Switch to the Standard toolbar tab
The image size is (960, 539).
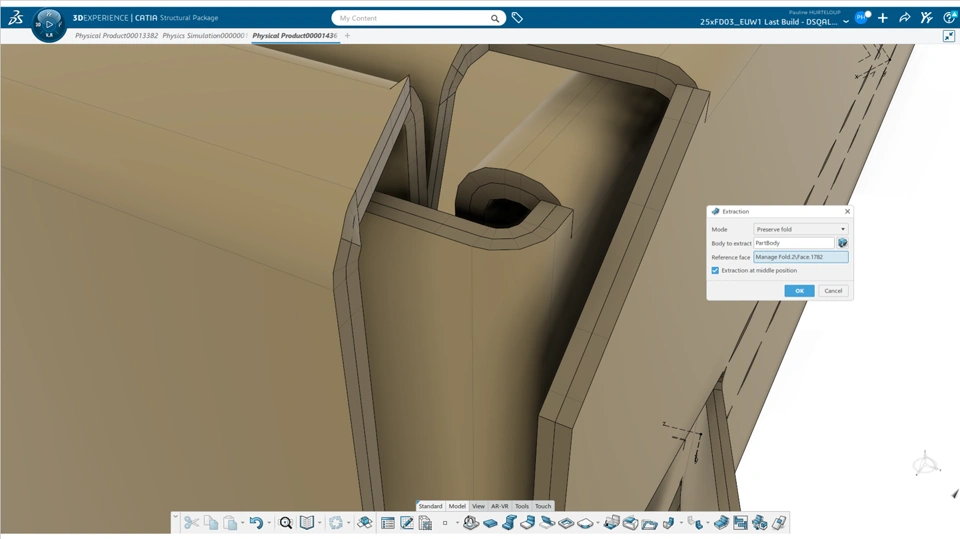(x=430, y=506)
